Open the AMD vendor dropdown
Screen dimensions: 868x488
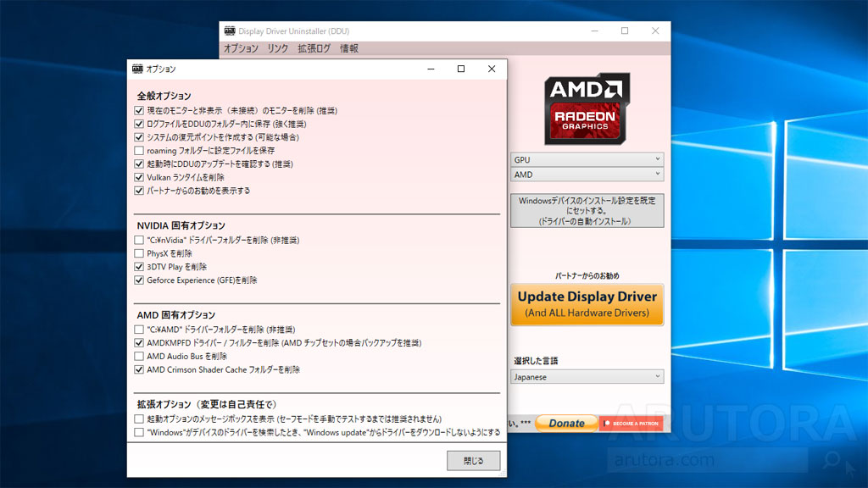click(x=587, y=175)
